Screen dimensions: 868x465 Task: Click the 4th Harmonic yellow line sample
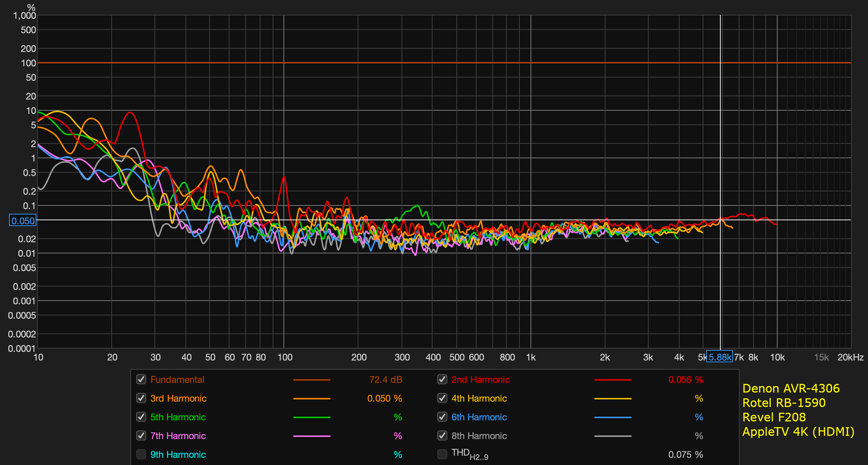pyautogui.click(x=613, y=399)
